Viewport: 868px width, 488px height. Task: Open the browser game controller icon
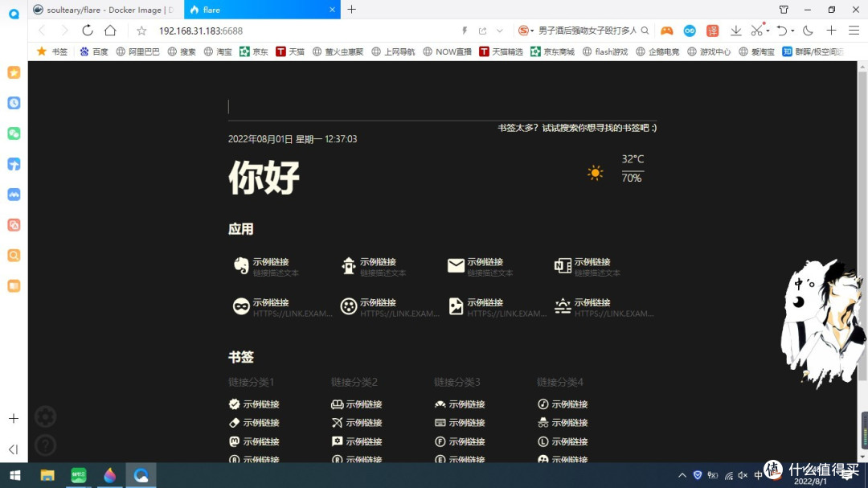(x=666, y=31)
